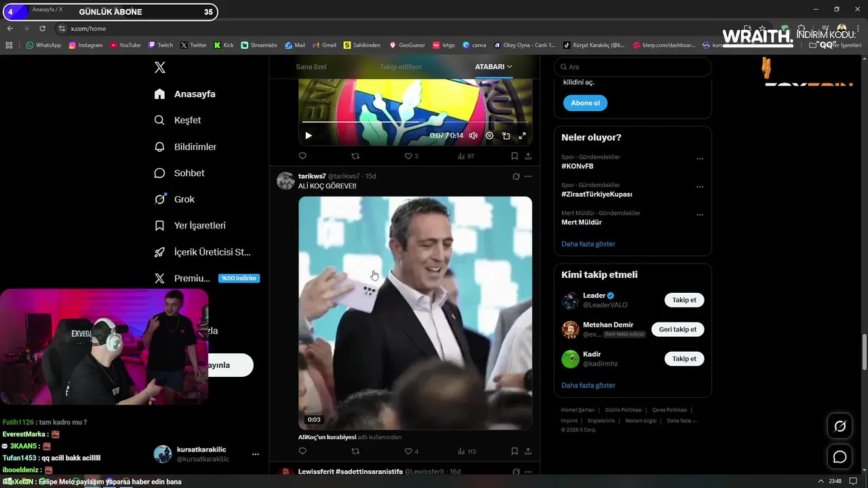Viewport: 868px width, 488px height.
Task: Bookmark tarikws7 post
Action: click(515, 451)
